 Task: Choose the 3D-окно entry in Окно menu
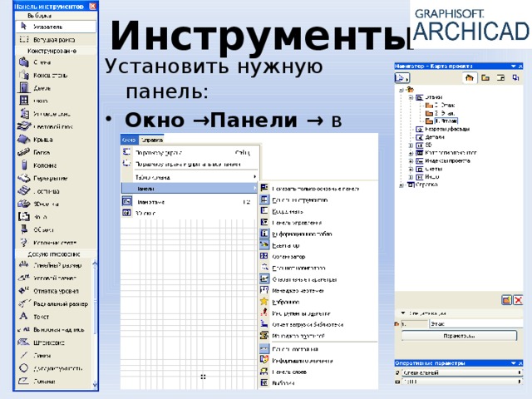click(x=190, y=213)
